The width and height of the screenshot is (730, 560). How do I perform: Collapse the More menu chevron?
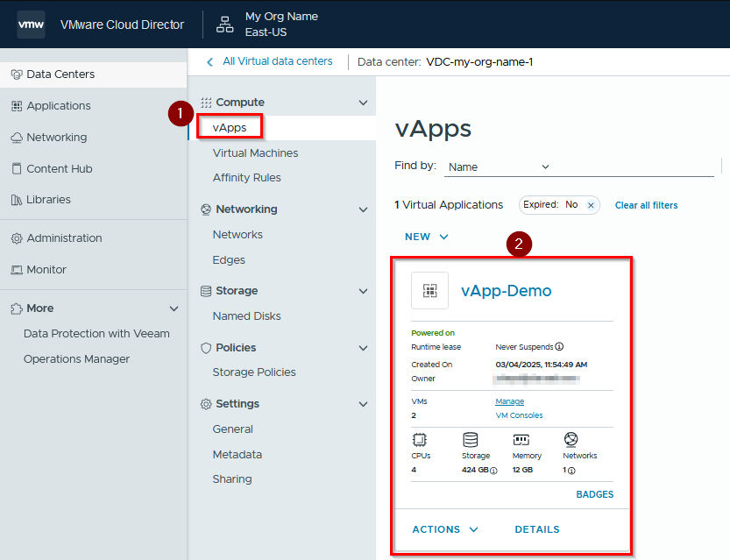pyautogui.click(x=174, y=308)
